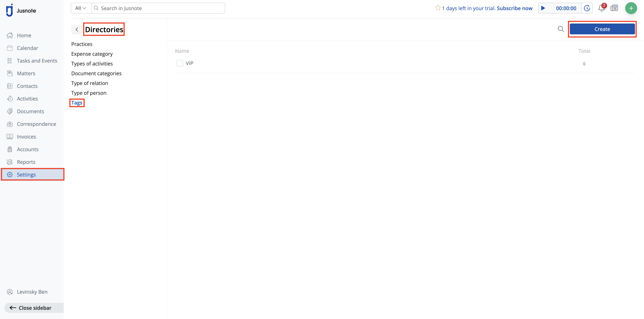Open the VIP tag row
Screen dimensions: 644x319
(405, 63)
